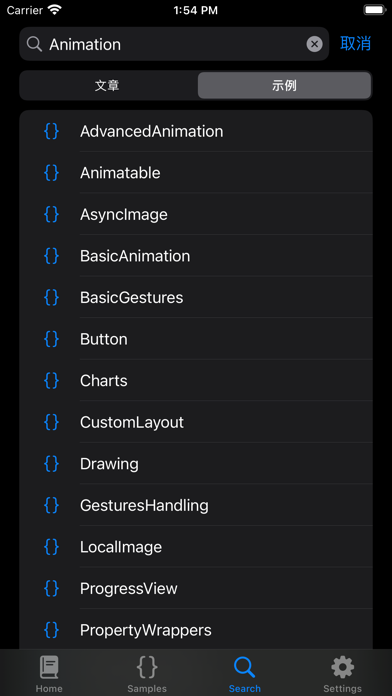Switch to the 文章 segment
This screenshot has width=392, height=696.
(x=108, y=85)
